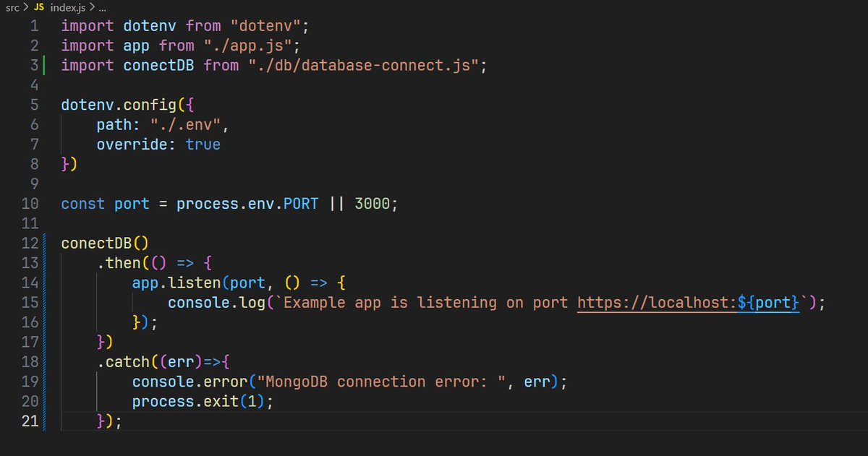
Task: Click the const keyword on line 10
Action: [83, 204]
